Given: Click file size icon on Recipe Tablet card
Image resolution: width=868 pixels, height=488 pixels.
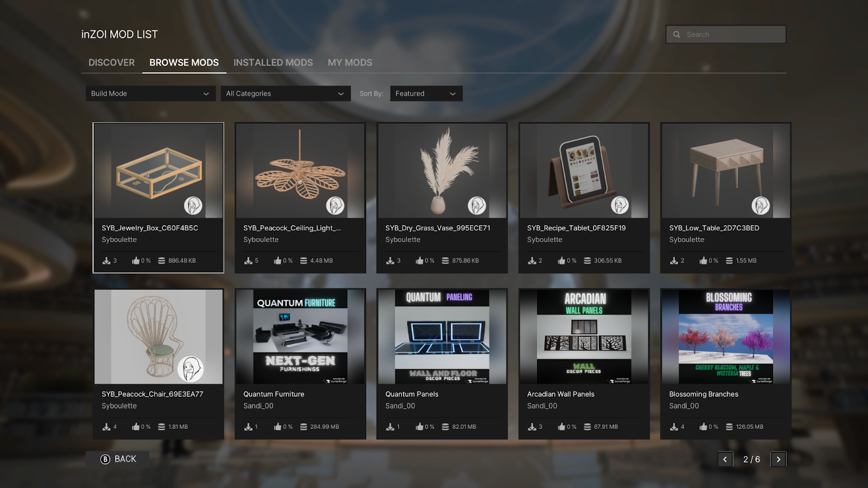Looking at the screenshot, I should coord(587,261).
